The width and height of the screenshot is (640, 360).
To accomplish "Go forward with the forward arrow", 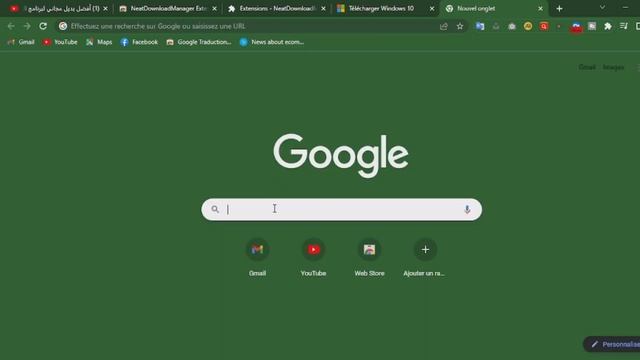I will (x=27, y=26).
